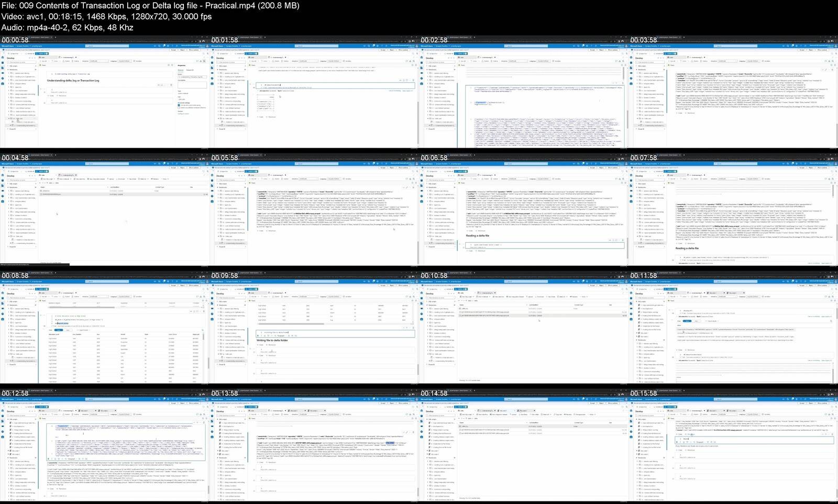Open the video frame stamped 00:02:58
This screenshot has height=504, width=838.
tap(524, 92)
